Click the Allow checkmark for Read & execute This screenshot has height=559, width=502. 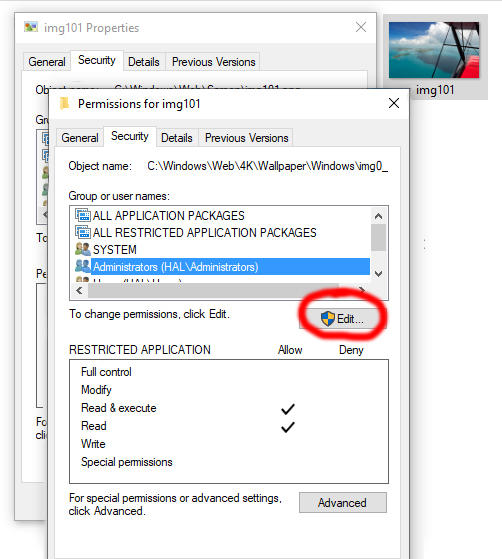[x=288, y=409]
